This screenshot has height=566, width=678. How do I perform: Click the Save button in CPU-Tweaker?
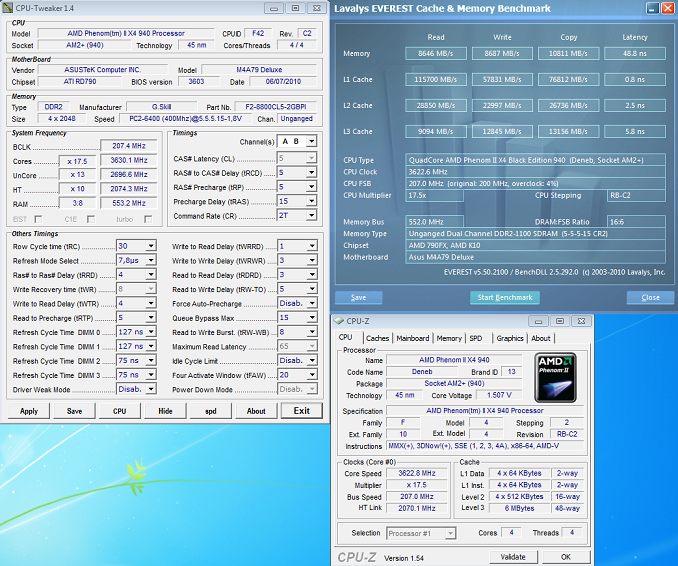tap(74, 411)
